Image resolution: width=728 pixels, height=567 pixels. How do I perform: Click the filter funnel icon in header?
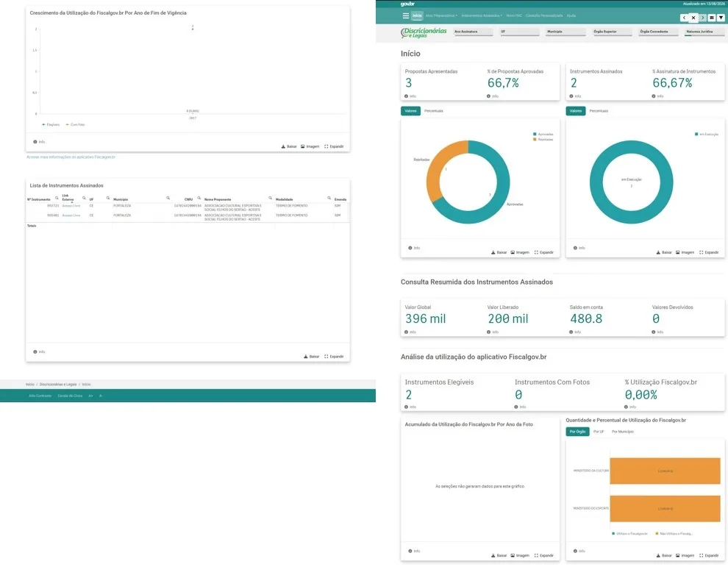721,18
